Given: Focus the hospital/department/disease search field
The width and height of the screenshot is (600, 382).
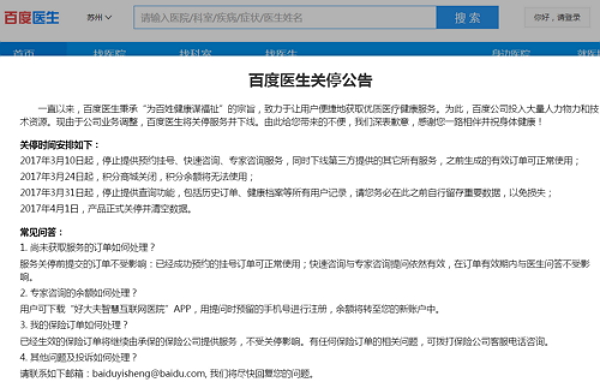Looking at the screenshot, I should click(x=285, y=17).
